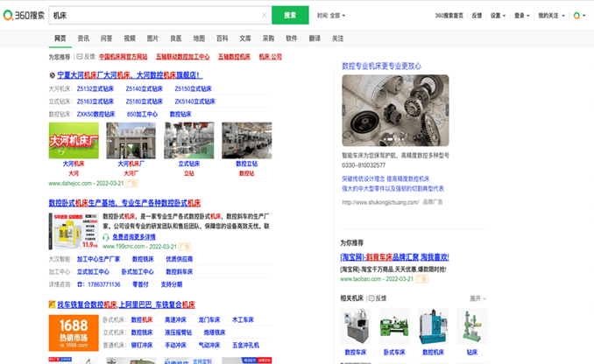
Task: Click the headset icon beside 免费咨询更多详情
Action: (106, 237)
